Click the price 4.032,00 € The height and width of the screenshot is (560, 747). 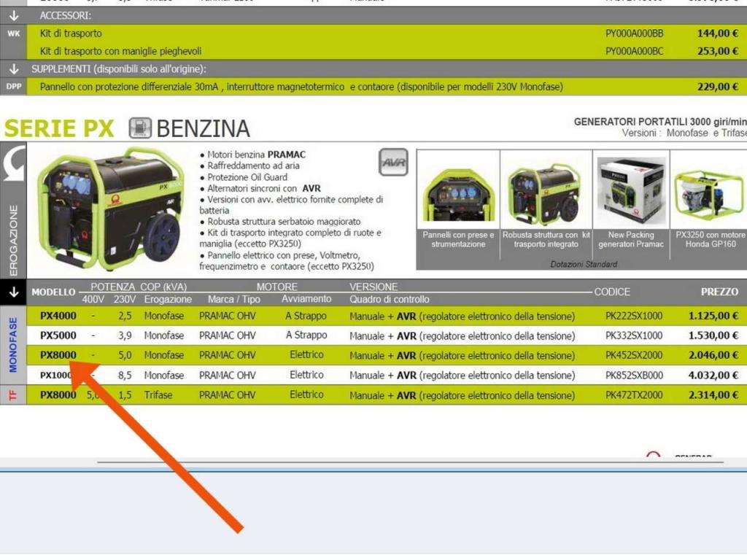point(713,376)
